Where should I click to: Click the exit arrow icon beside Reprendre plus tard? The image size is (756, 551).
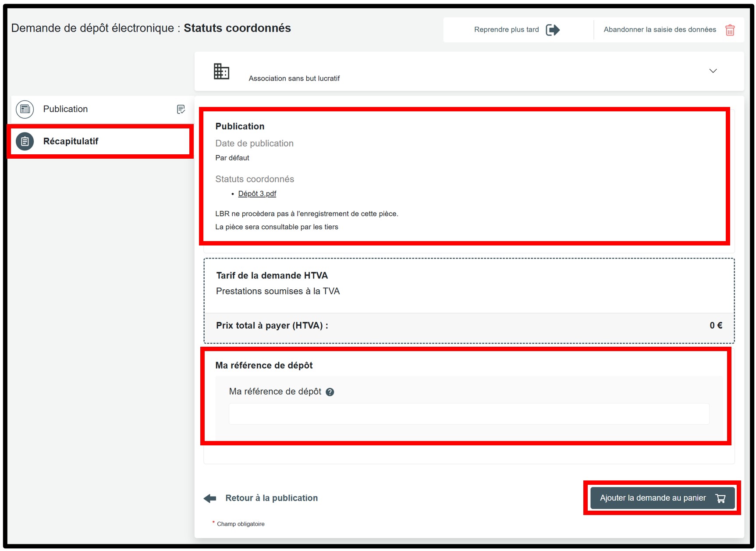(553, 30)
